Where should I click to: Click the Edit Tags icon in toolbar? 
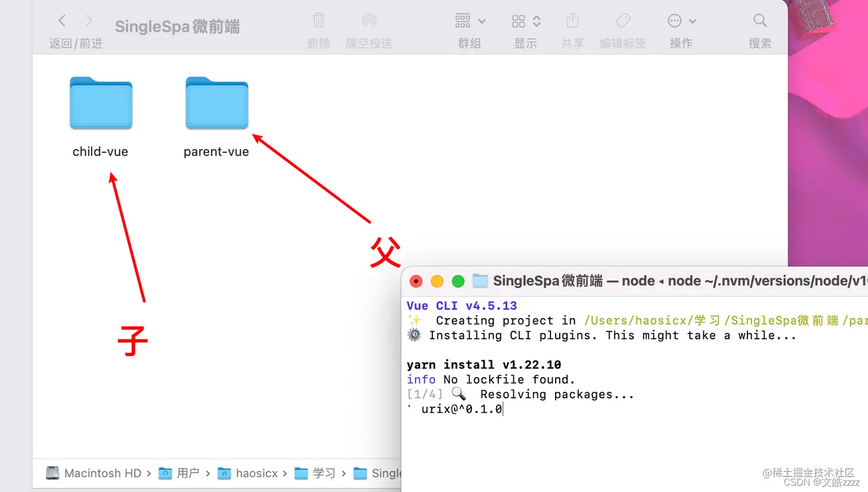[x=623, y=21]
